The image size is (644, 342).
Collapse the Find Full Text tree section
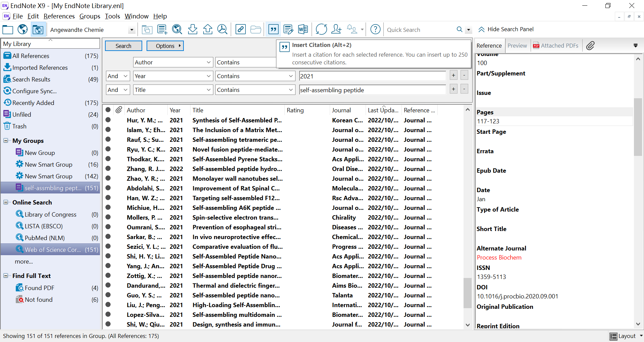pyautogui.click(x=6, y=276)
